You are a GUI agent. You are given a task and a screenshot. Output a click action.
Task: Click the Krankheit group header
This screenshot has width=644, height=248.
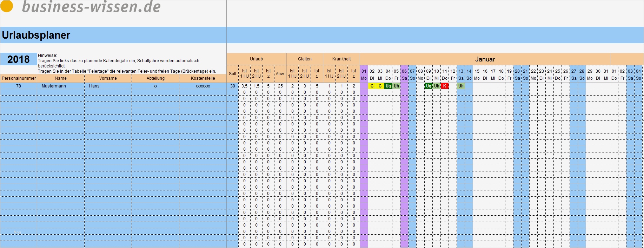point(341,59)
